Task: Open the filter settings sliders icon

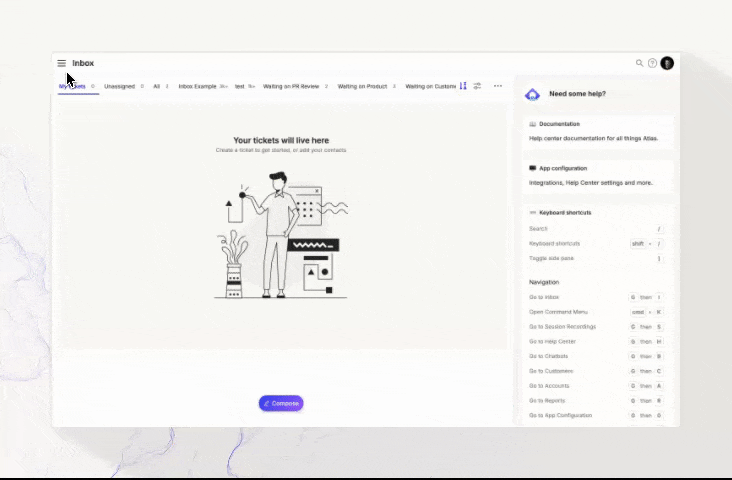Action: pyautogui.click(x=477, y=86)
